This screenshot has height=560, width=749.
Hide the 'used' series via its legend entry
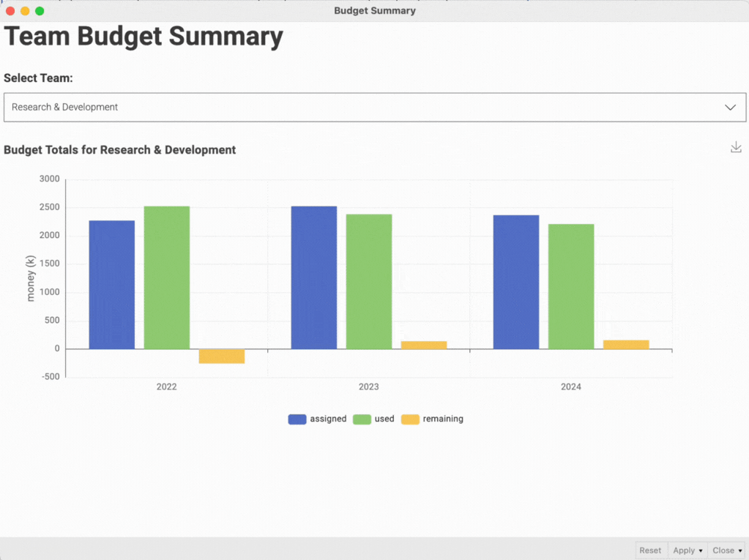pos(384,419)
